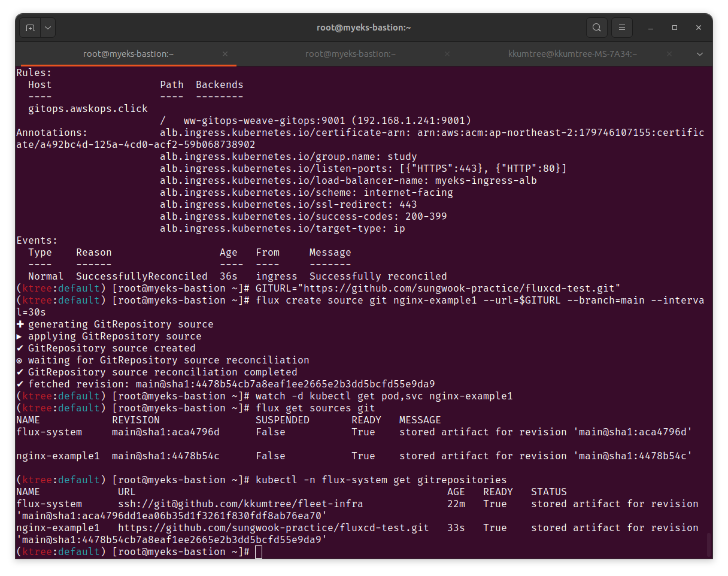Maximize the terminal window
Screen dimensions: 728x576
(675, 28)
